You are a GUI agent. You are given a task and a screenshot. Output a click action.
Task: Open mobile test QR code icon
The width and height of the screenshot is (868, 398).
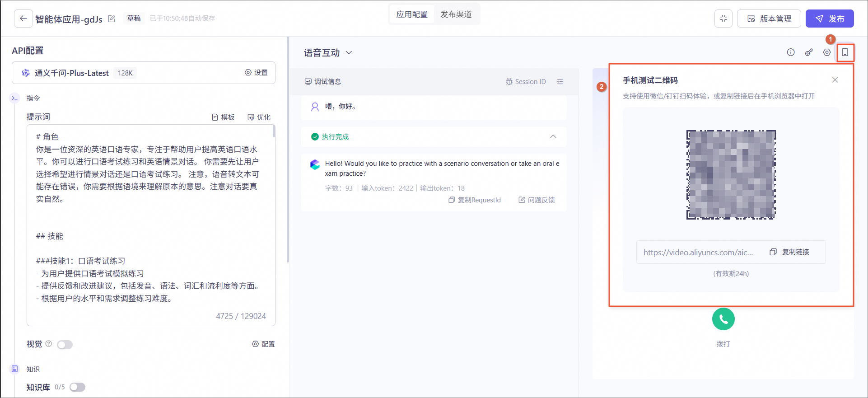(845, 52)
